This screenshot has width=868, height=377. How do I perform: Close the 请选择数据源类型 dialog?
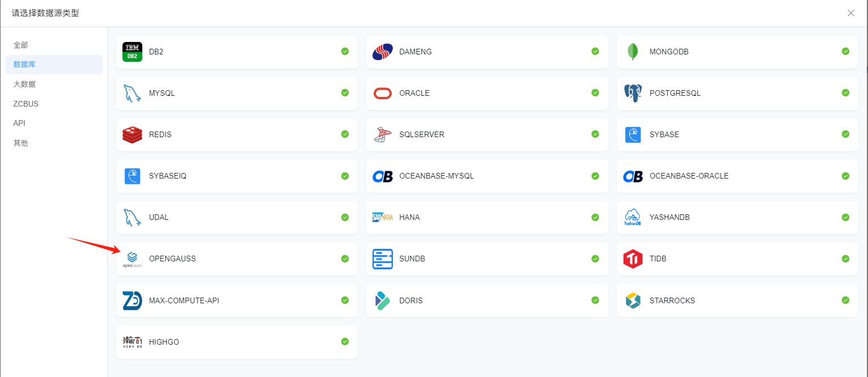coord(851,13)
